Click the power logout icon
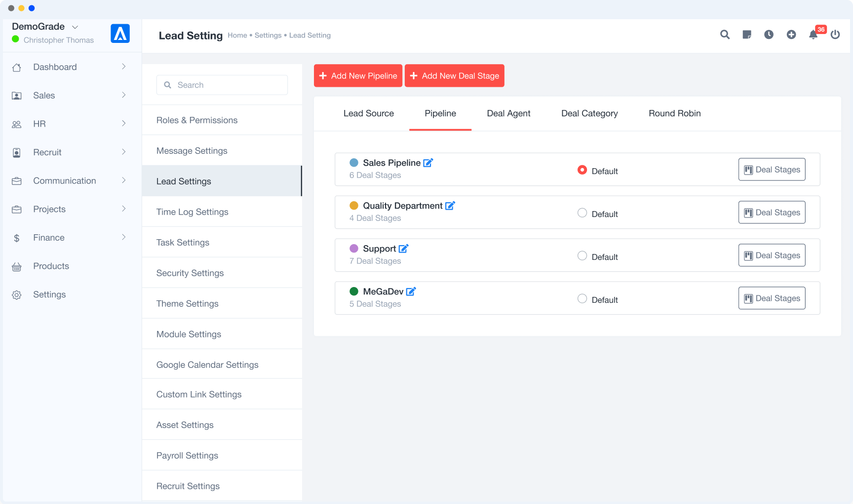 coord(835,35)
